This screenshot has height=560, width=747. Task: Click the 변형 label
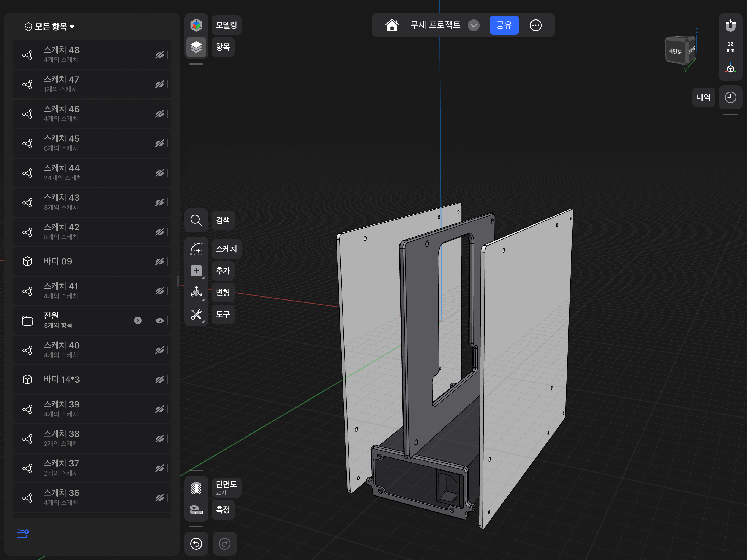point(223,292)
